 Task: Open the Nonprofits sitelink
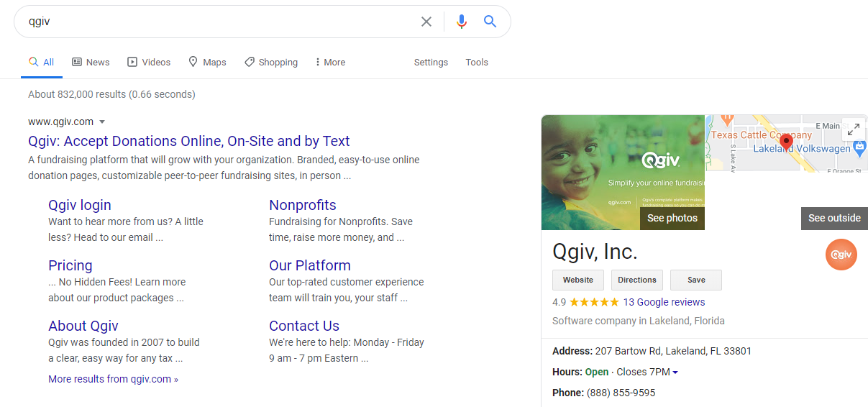coord(303,205)
